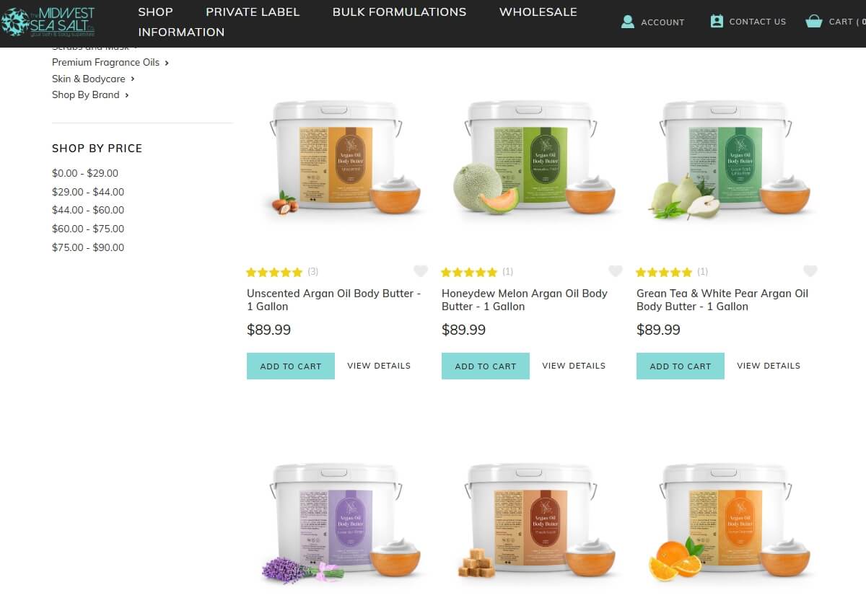
Task: Expand Skin & Bodycare category
Action: (133, 79)
